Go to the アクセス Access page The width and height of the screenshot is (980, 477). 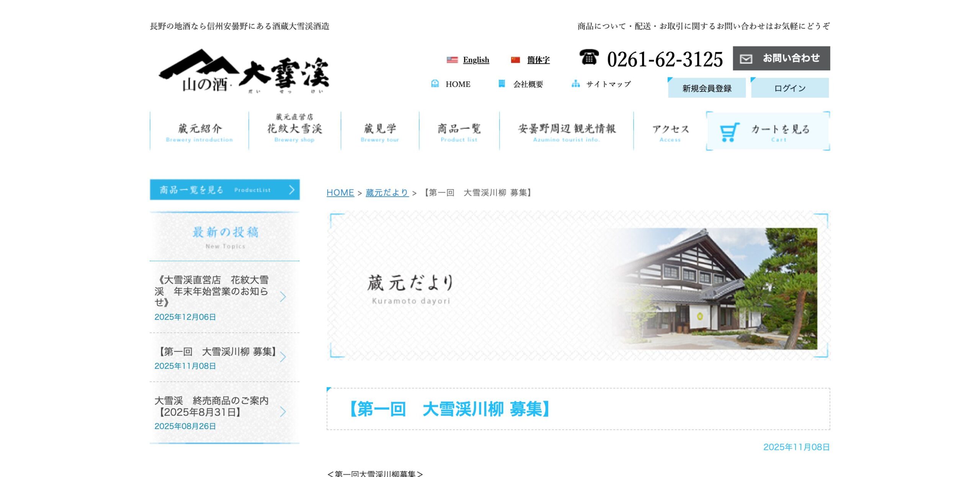[x=670, y=131]
